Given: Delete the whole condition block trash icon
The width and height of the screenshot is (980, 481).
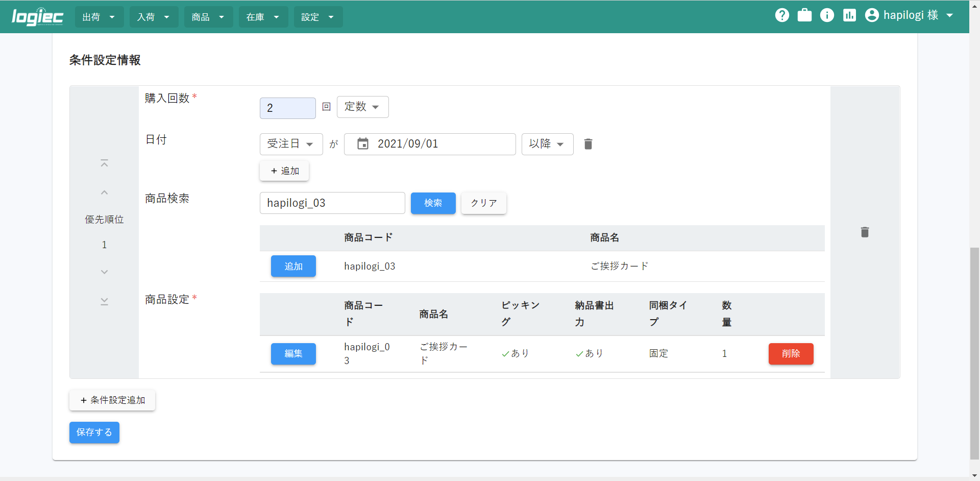Looking at the screenshot, I should pyautogui.click(x=865, y=232).
